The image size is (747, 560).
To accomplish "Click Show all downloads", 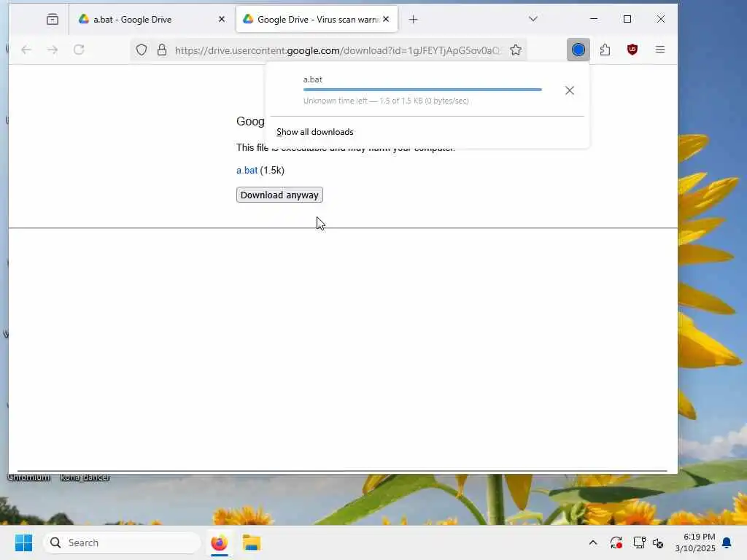I will [315, 132].
